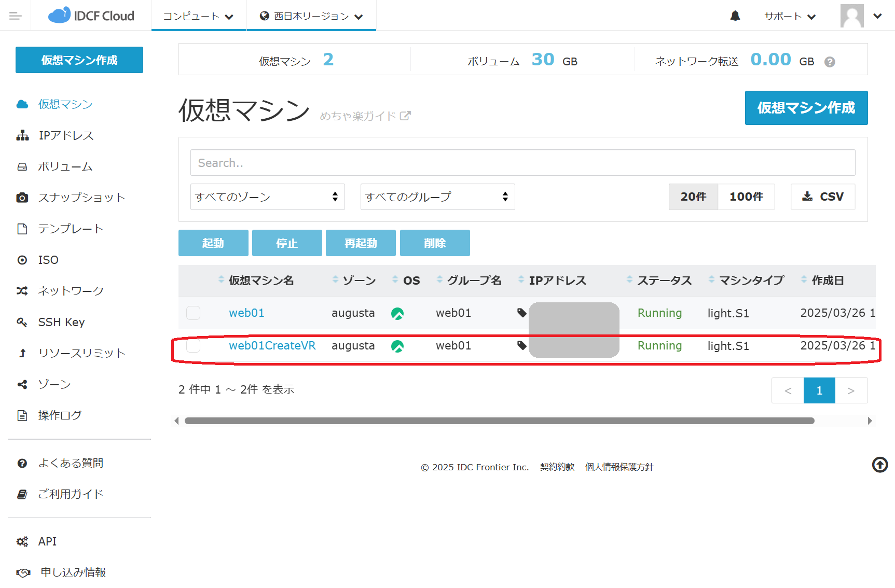Focus the Search input field
Viewport: 895px width, 588px height.
pos(522,163)
